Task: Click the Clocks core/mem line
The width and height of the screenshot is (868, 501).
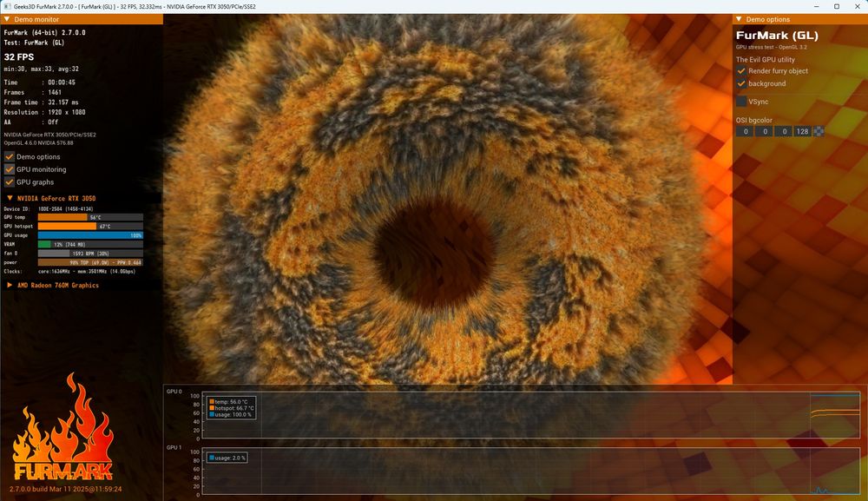Action: [x=69, y=271]
